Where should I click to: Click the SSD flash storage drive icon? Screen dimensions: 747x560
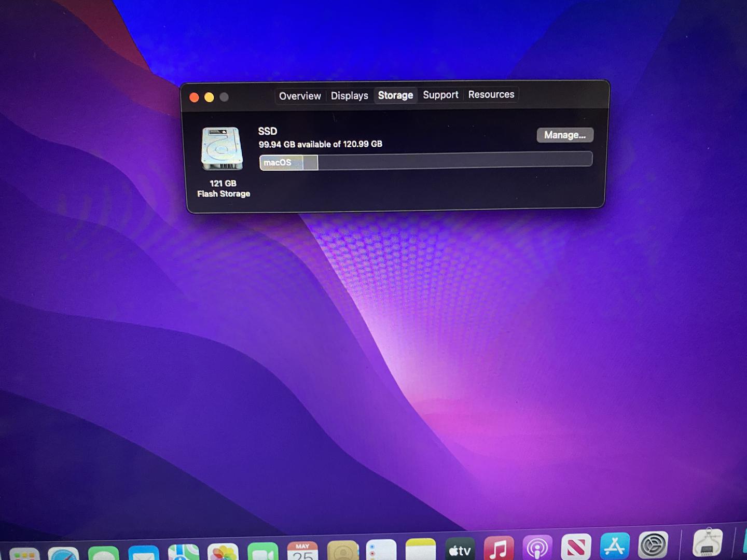click(x=222, y=149)
